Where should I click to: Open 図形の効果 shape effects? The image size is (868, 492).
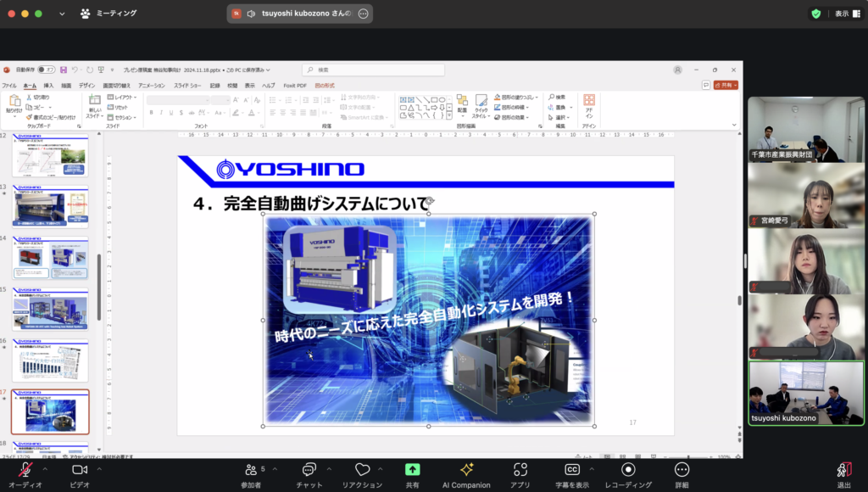click(511, 117)
